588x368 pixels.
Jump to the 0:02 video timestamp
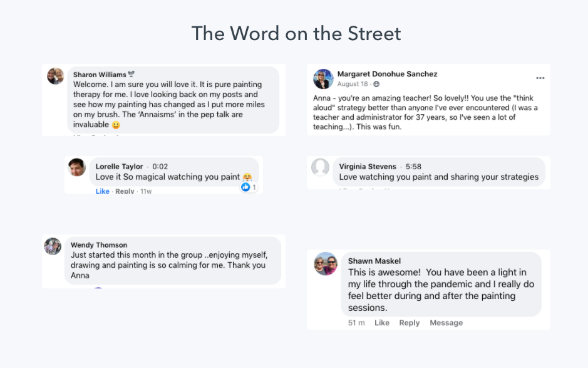tap(160, 167)
